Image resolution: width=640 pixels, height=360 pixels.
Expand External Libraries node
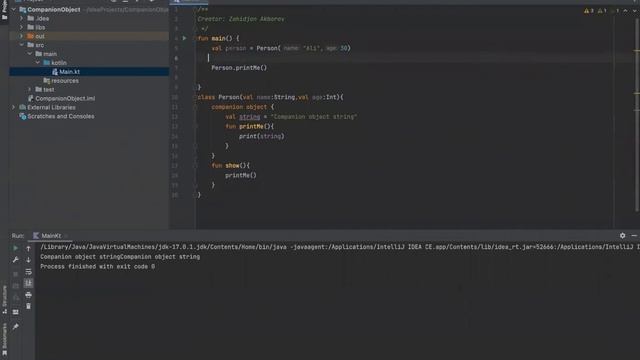point(13,107)
